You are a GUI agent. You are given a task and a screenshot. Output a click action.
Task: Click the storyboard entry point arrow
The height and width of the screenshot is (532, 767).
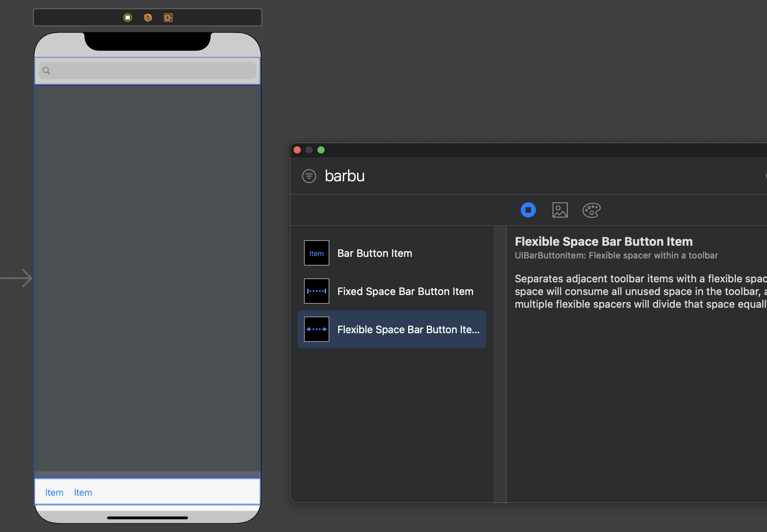click(17, 278)
